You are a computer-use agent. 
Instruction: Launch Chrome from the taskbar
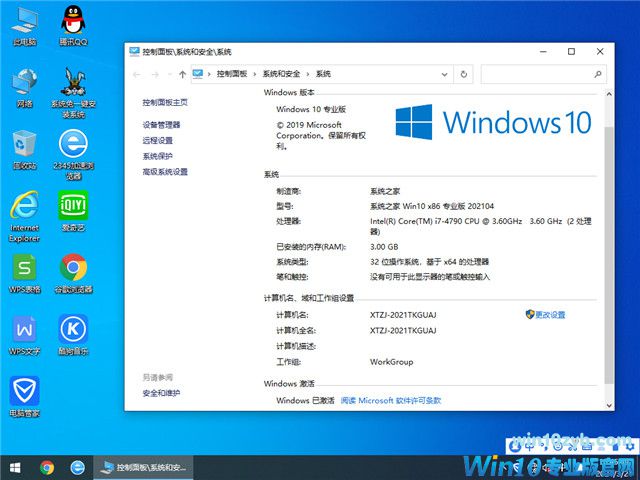pos(47,468)
